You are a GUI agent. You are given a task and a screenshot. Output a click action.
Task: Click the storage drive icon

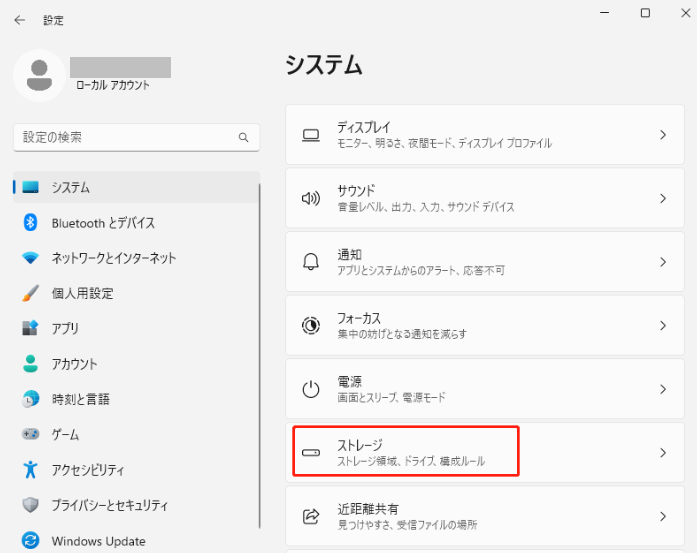(x=310, y=453)
